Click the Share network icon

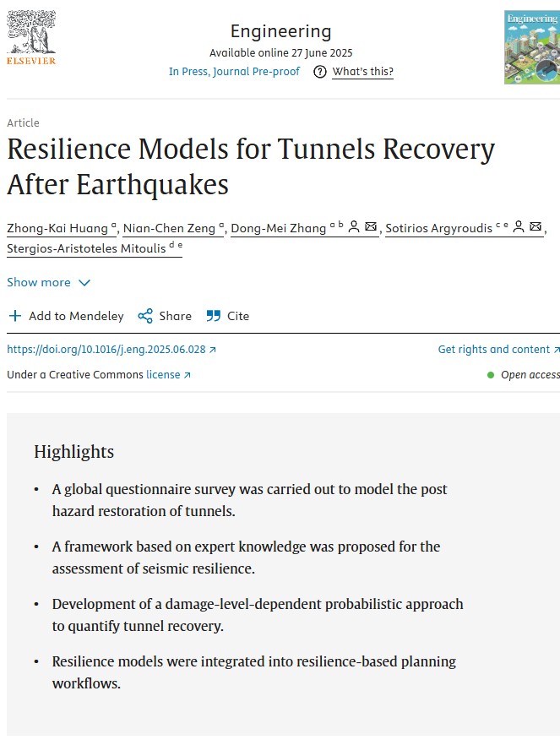tap(145, 316)
